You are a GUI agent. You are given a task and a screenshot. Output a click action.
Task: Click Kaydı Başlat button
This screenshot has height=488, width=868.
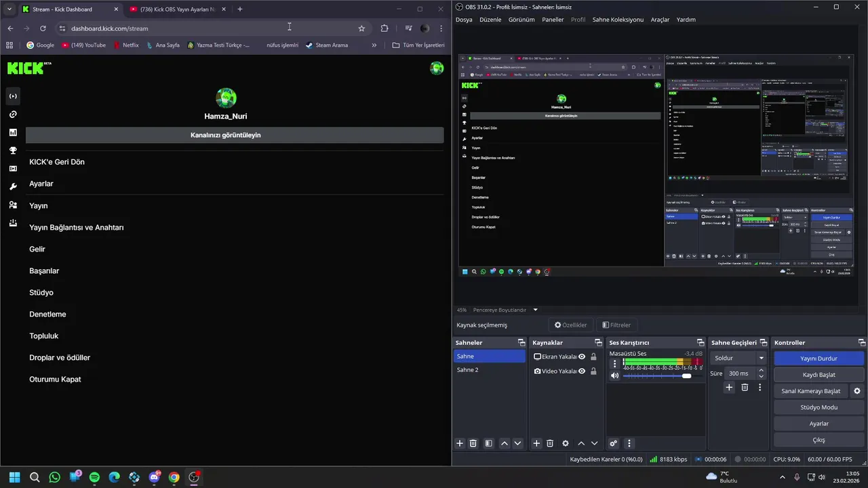tap(818, 375)
